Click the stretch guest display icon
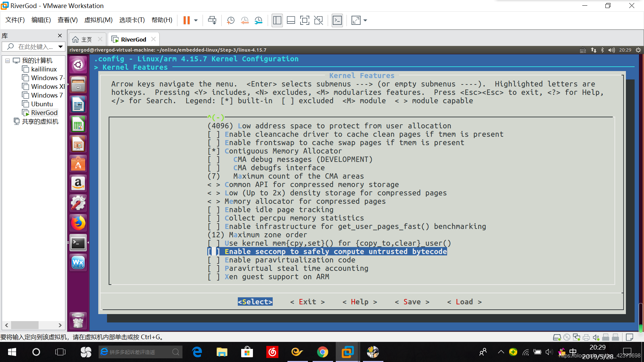 pyautogui.click(x=356, y=20)
